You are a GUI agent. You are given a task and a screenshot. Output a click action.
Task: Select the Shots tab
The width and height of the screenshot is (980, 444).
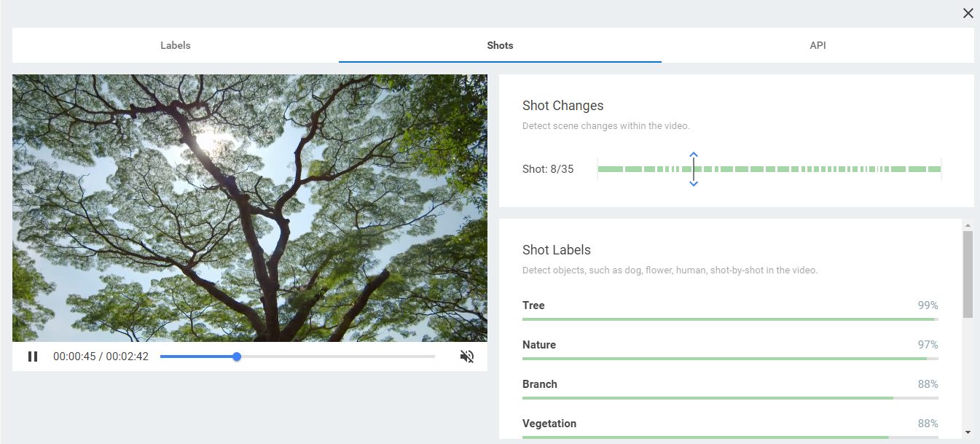(500, 45)
